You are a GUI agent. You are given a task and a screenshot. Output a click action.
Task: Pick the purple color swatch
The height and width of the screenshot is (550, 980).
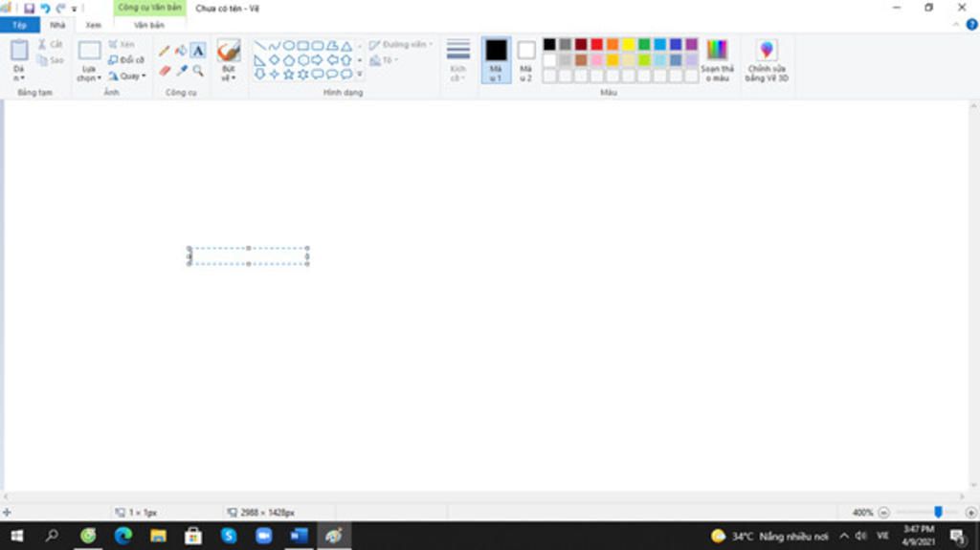(x=691, y=44)
